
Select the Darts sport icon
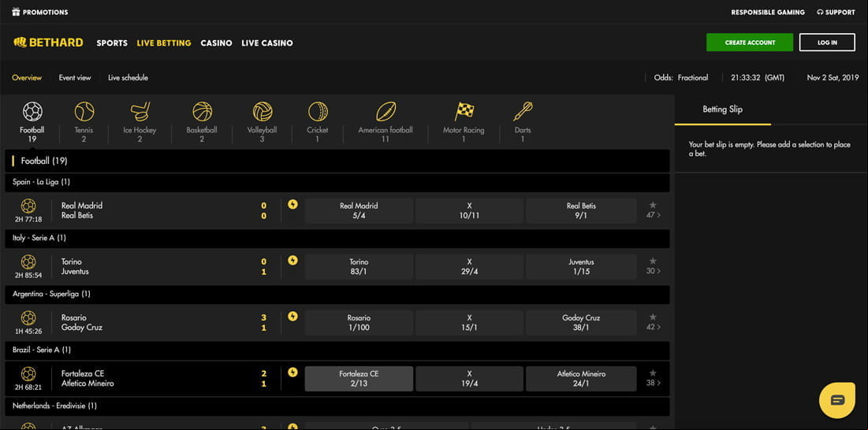click(523, 112)
